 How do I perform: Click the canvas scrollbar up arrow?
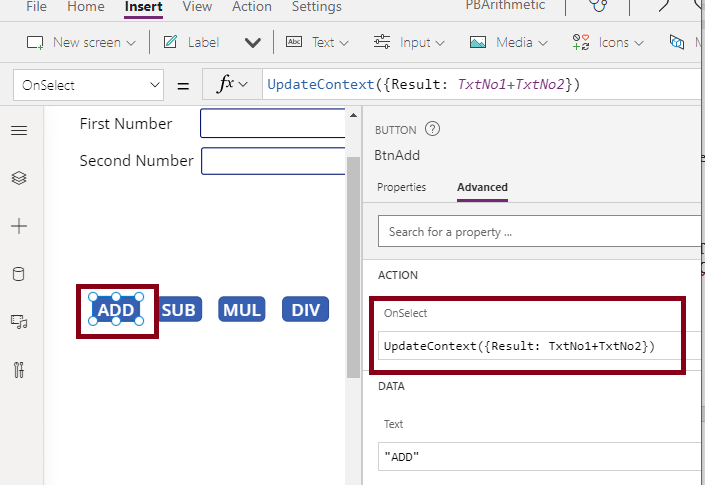coord(353,116)
